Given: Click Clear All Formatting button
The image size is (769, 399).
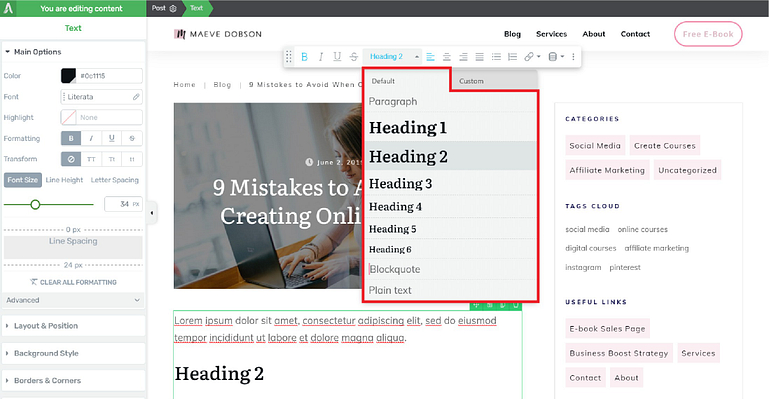Looking at the screenshot, I should (73, 282).
